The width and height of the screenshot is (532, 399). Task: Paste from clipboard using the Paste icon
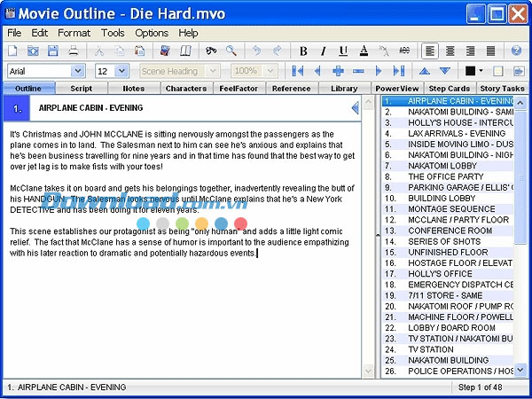pyautogui.click(x=139, y=51)
